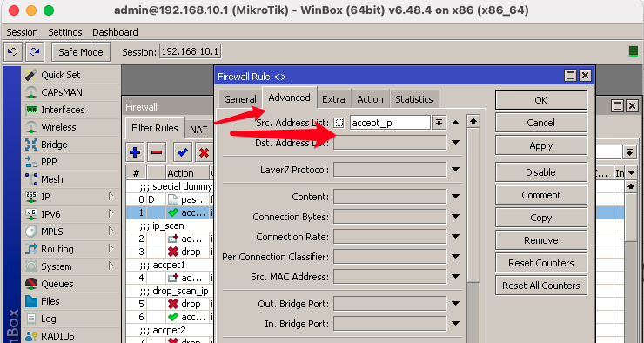Click the Comment button
Viewport: 644px width, 343px height.
pyautogui.click(x=541, y=195)
